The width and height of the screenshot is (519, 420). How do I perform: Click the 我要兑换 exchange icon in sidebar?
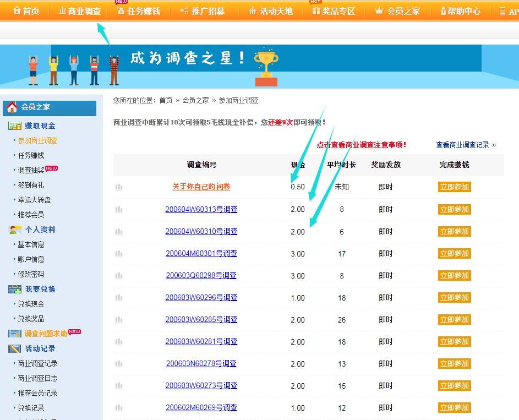[15, 290]
